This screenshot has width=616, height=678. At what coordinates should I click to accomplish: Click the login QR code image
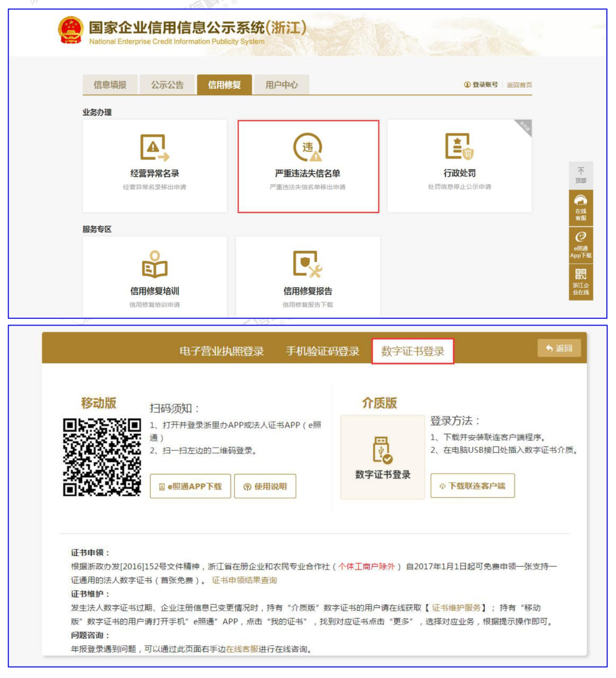(x=102, y=457)
